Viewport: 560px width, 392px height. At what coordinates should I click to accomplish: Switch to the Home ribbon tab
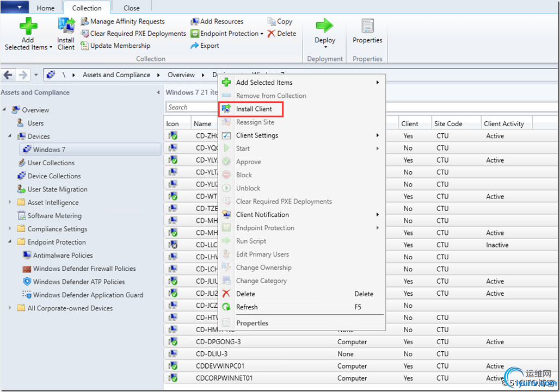click(x=45, y=8)
